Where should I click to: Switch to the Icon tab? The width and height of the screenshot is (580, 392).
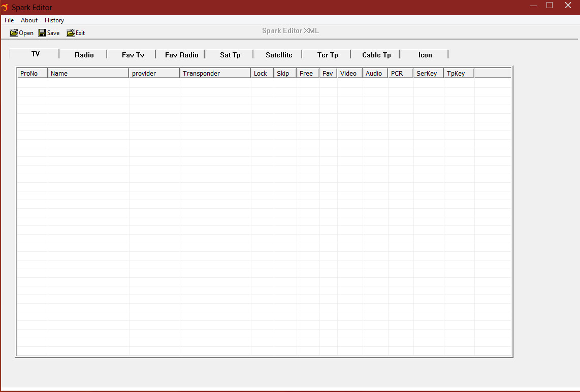click(425, 55)
